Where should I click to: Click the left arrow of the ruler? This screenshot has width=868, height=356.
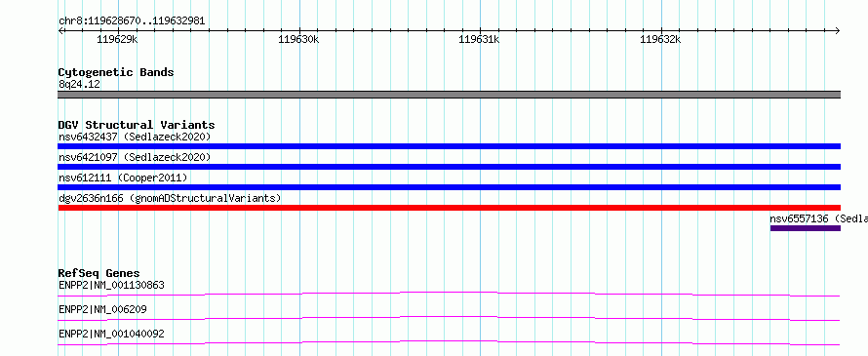pos(60,30)
